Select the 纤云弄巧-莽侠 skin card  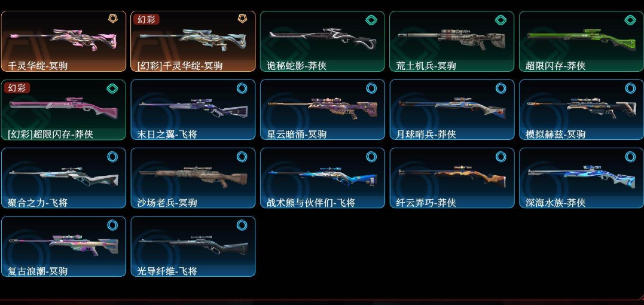452,178
